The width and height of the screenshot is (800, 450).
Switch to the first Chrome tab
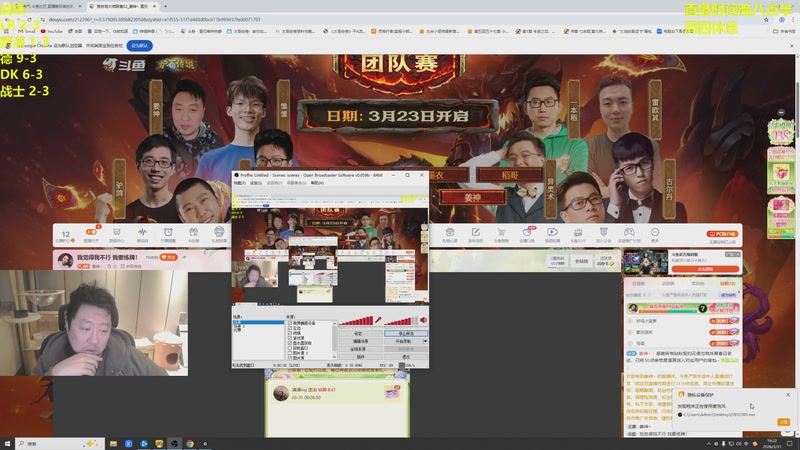click(x=43, y=6)
